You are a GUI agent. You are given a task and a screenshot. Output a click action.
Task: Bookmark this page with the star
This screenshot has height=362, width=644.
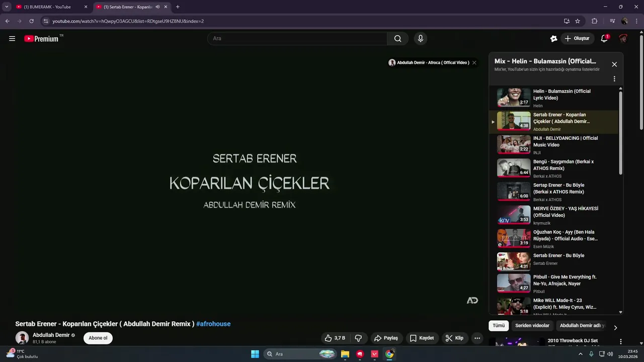578,21
